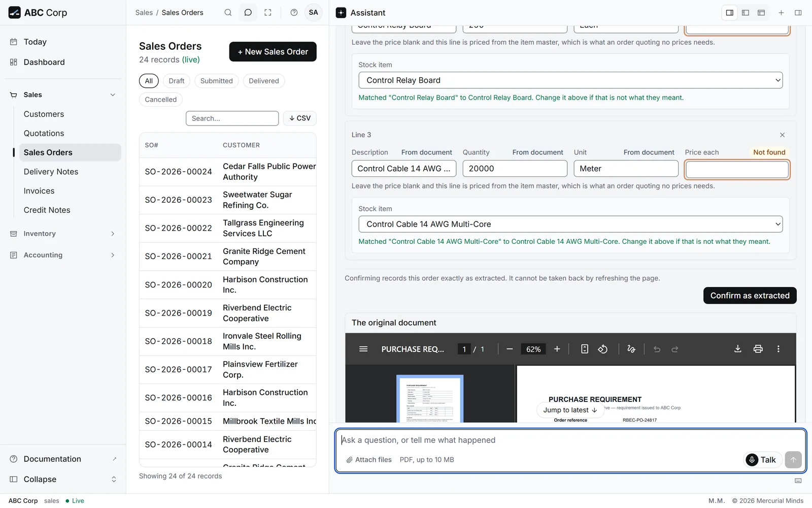Toggle fullscreen expand icon in header
Screen dimensions: 812x508
point(268,13)
